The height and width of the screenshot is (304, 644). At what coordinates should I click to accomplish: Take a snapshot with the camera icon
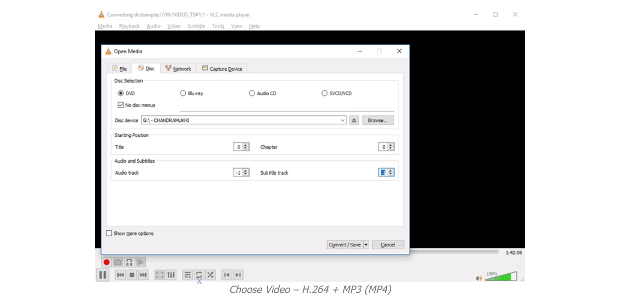tap(118, 262)
